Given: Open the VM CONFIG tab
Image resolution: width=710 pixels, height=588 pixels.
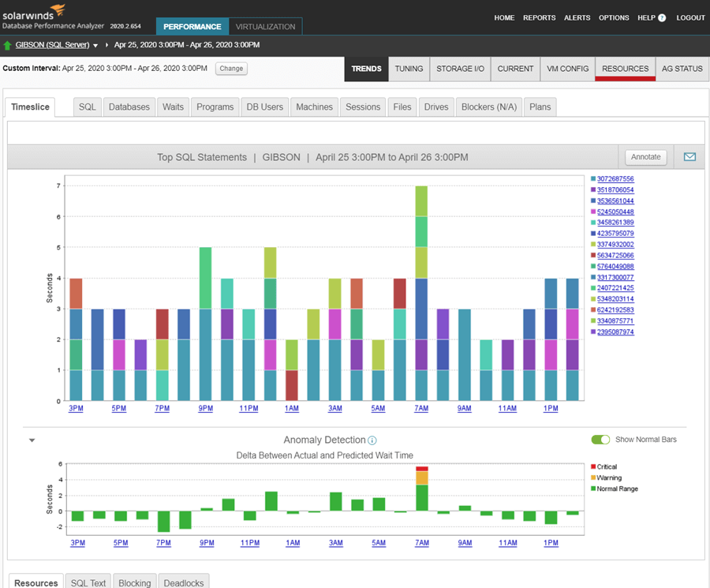Looking at the screenshot, I should click(568, 69).
